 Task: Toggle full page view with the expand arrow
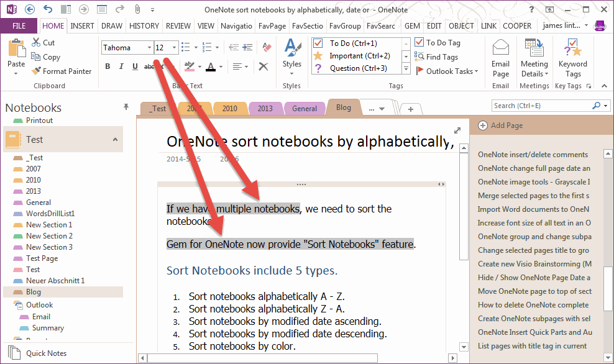pos(457,130)
